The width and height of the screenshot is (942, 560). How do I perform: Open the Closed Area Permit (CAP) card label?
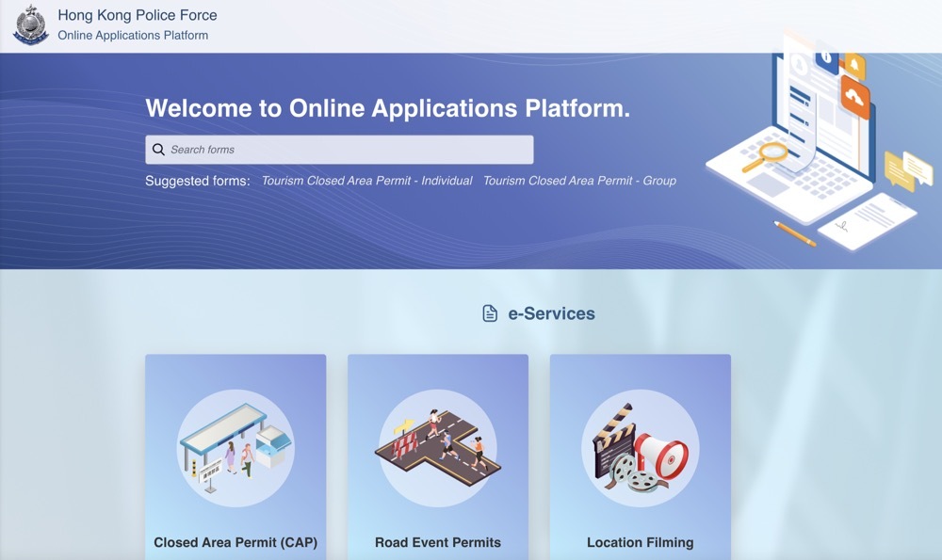[x=235, y=543]
